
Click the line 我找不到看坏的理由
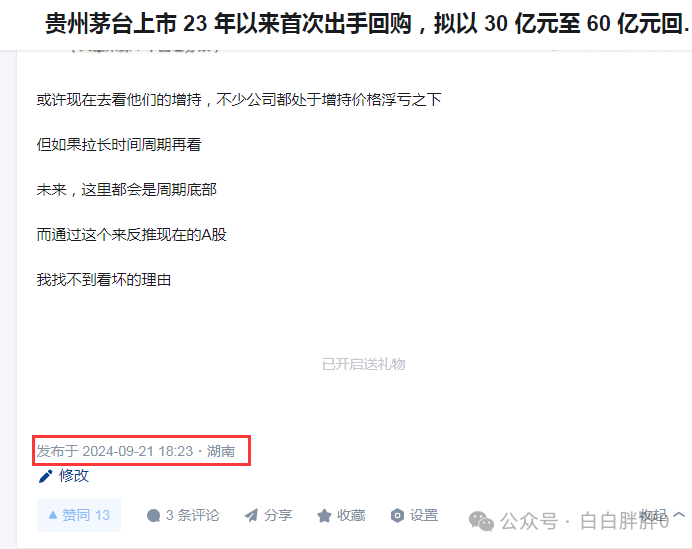tap(104, 279)
